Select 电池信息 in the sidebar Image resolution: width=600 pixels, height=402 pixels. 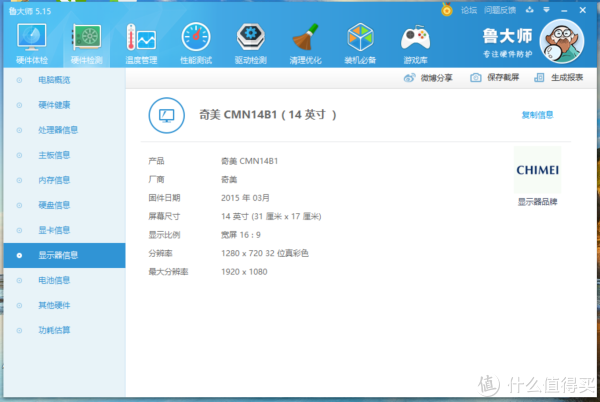point(64,280)
